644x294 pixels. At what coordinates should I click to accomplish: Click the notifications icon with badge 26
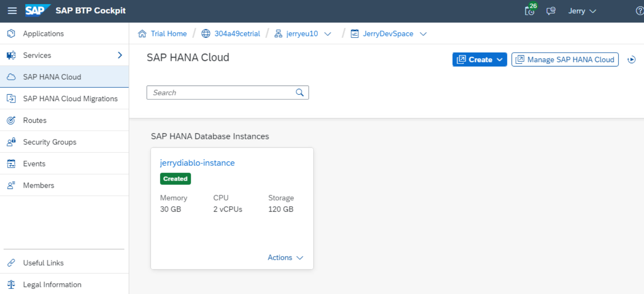pyautogui.click(x=530, y=10)
